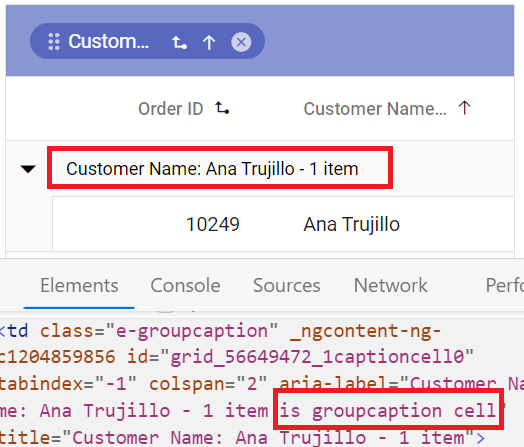524x447 pixels.
Task: Switch to the Elements tab
Action: pyautogui.click(x=79, y=285)
